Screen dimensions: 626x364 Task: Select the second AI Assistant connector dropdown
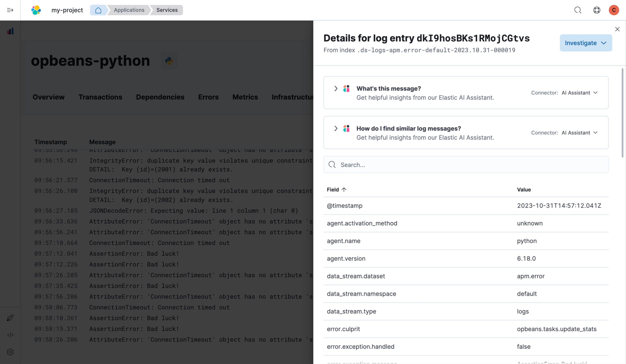tap(580, 133)
